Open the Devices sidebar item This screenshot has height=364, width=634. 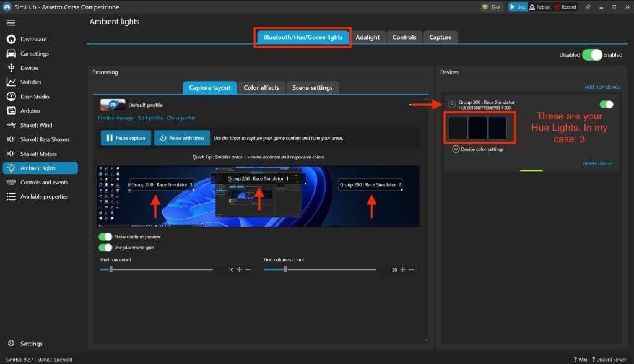click(29, 68)
